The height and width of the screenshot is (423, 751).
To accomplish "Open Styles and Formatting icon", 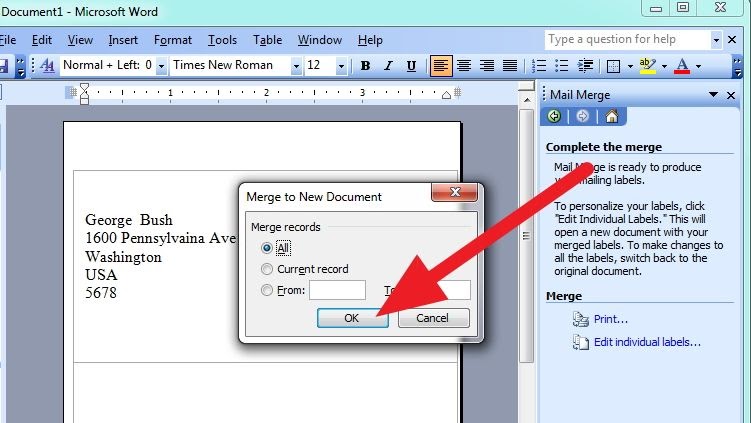I will click(x=47, y=66).
